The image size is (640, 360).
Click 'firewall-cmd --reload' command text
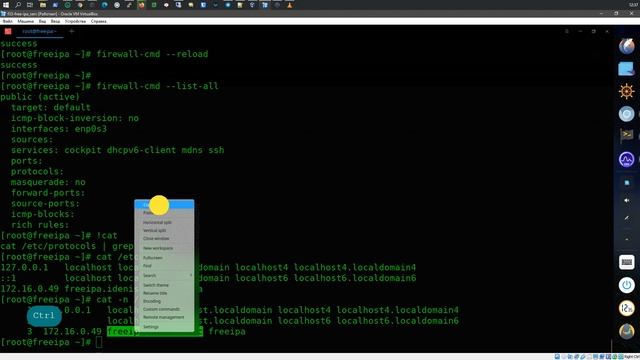[x=152, y=54]
